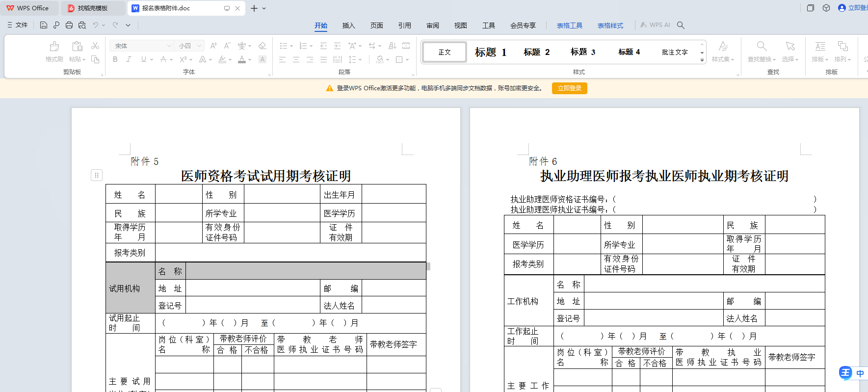Apply the 正文 style
This screenshot has height=392, width=868.
[x=445, y=52]
